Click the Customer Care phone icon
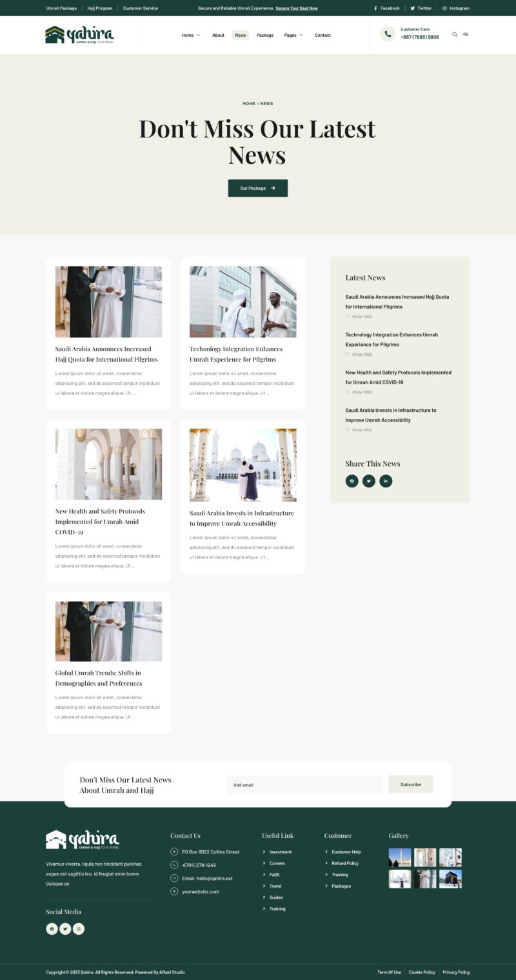The image size is (516, 980). (x=388, y=34)
